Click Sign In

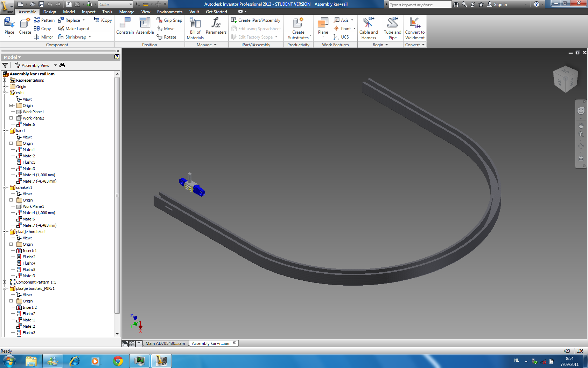[x=497, y=5]
